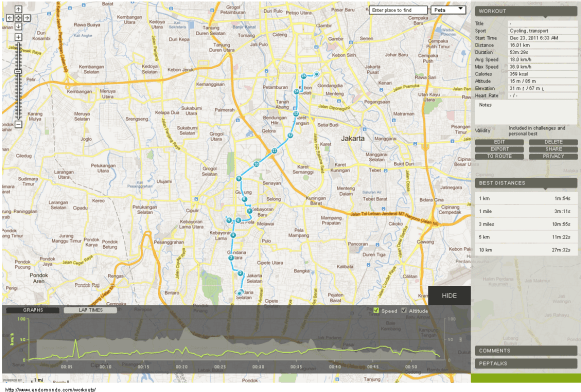Select kilometer marker 3 near Gandaria Utara
The height and width of the screenshot is (392, 581).
click(231, 258)
